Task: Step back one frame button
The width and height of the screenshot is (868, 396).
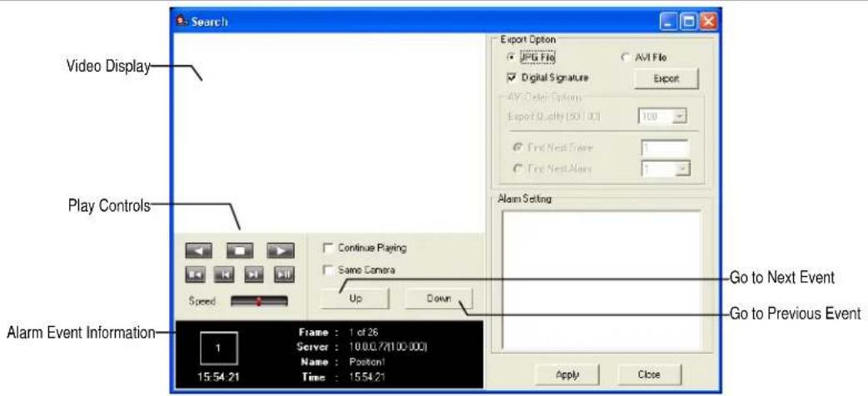Action: 224,275
